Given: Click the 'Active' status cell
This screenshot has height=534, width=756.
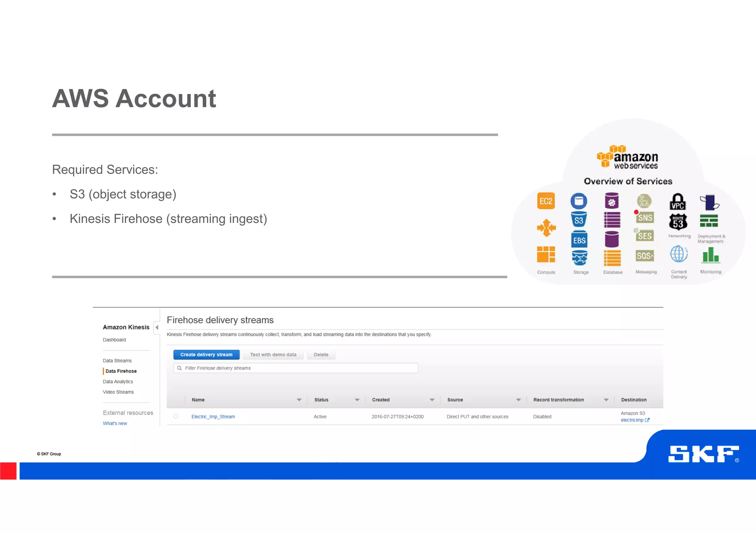Looking at the screenshot, I should tap(320, 417).
